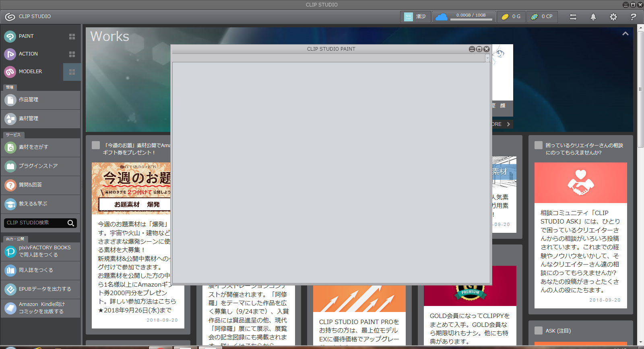
Task: Click the square icon beside 今週のお題 card title
Action: coord(96,145)
